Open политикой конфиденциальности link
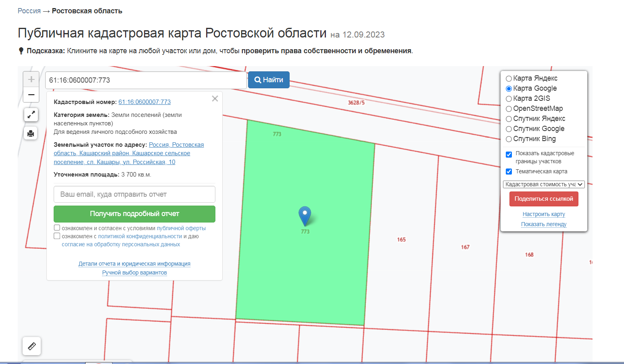 140,236
